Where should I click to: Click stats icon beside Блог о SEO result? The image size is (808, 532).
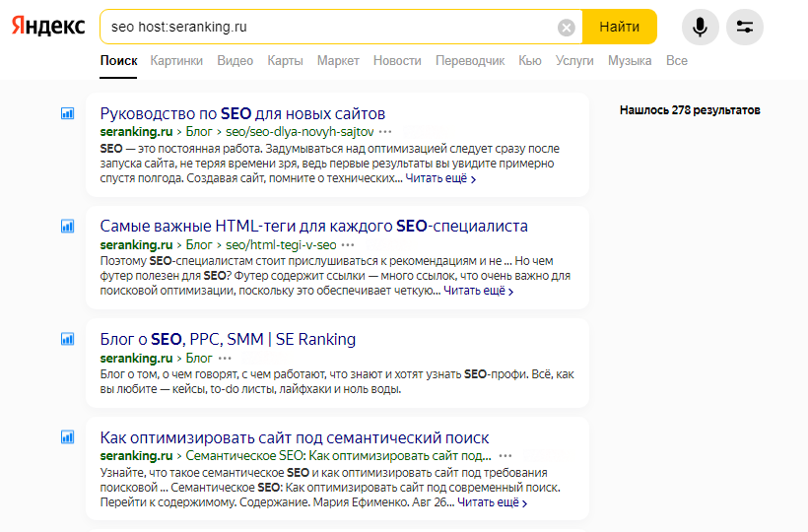click(x=68, y=339)
